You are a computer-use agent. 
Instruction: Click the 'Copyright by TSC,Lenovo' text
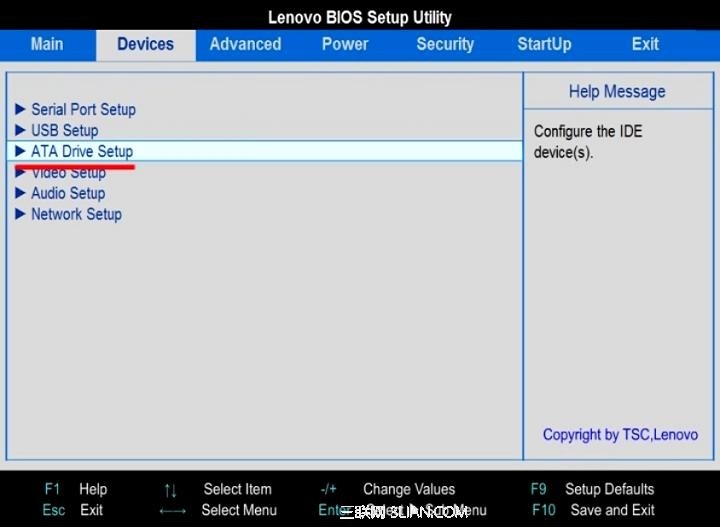[x=620, y=435]
